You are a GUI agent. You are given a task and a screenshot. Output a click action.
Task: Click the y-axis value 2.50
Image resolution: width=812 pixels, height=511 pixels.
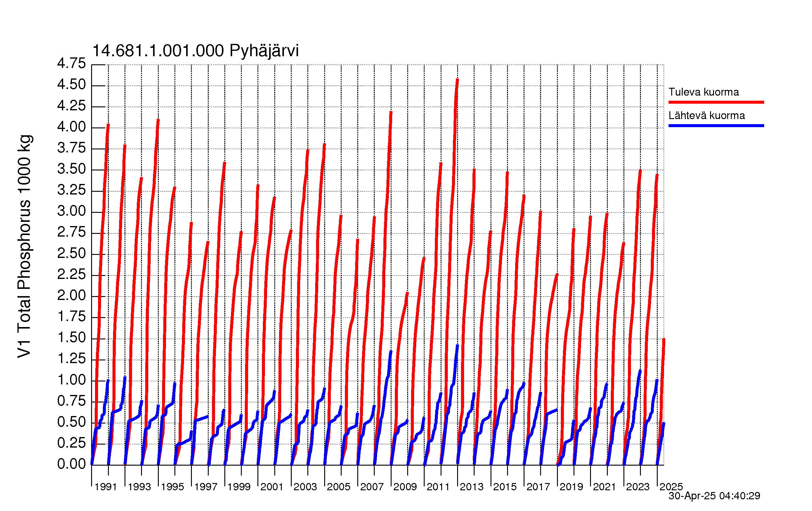point(72,253)
